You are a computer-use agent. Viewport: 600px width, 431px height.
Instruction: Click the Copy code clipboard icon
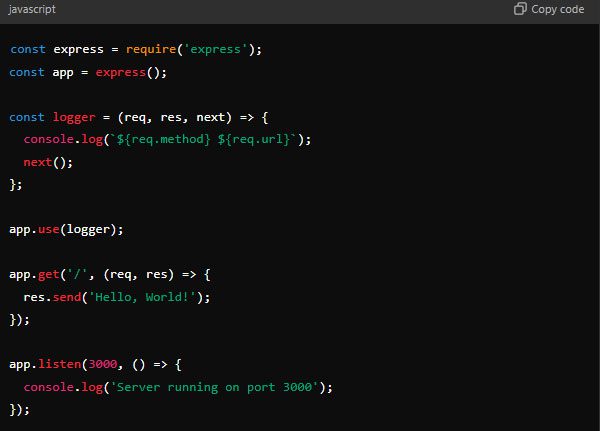[520, 9]
